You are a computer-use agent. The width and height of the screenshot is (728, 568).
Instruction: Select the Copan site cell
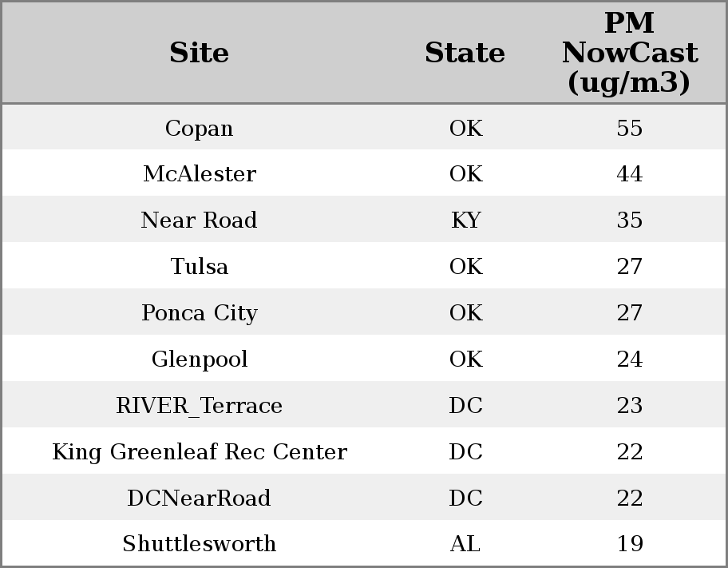199,128
